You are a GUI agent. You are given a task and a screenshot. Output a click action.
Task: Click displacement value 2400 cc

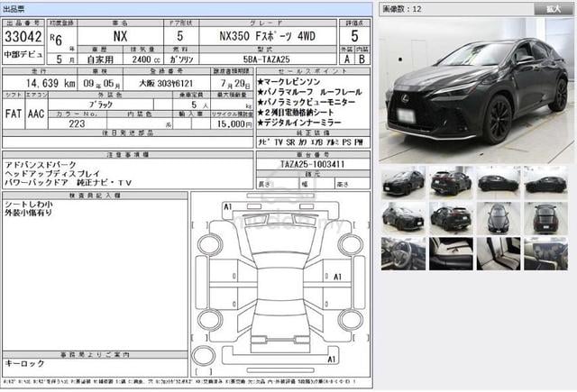click(x=146, y=59)
